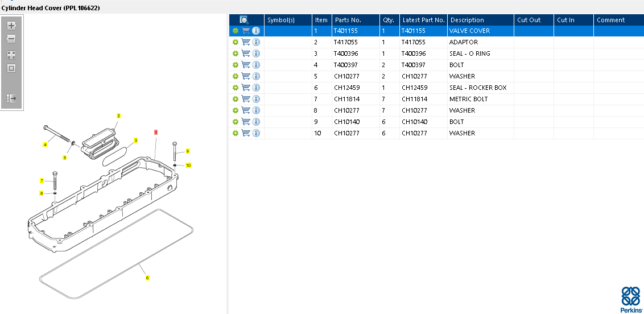Select part number T417055 cell

pyautogui.click(x=356, y=42)
